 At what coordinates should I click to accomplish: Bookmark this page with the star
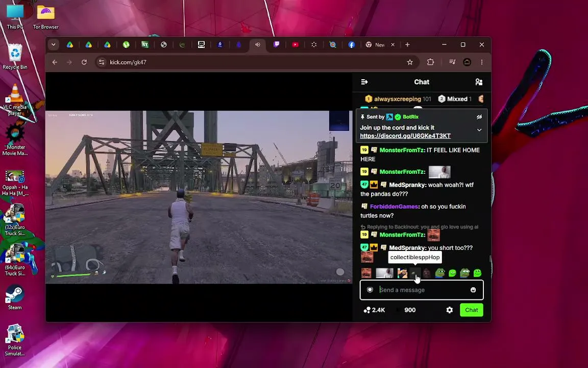pos(410,62)
